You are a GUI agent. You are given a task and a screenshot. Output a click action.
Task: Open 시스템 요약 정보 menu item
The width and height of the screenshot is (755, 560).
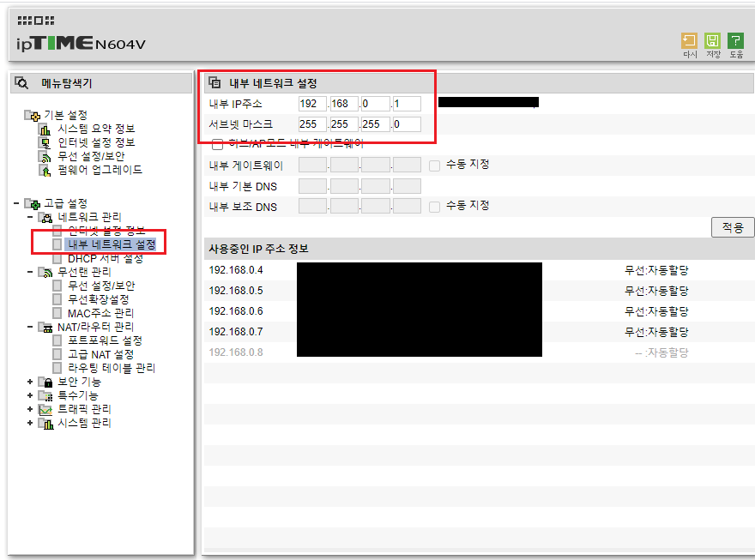coord(96,129)
